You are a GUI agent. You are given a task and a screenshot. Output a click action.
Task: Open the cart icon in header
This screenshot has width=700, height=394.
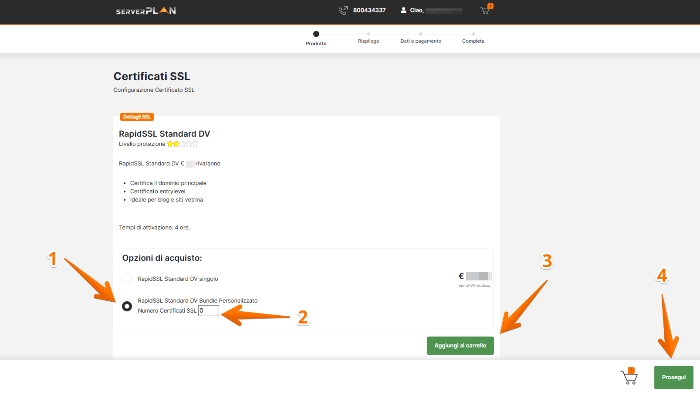[486, 9]
